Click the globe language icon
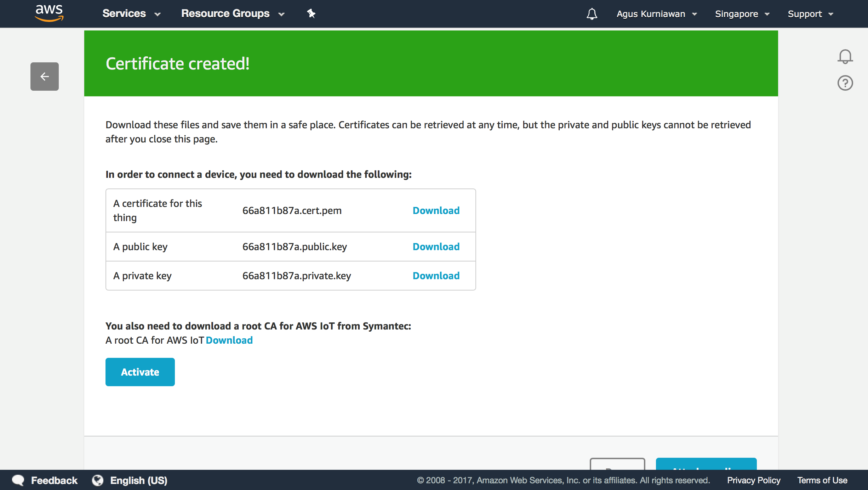The height and width of the screenshot is (490, 868). 98,480
